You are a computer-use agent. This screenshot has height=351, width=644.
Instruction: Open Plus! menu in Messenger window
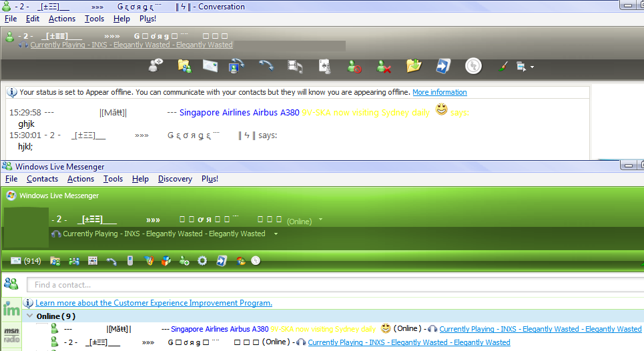click(210, 179)
